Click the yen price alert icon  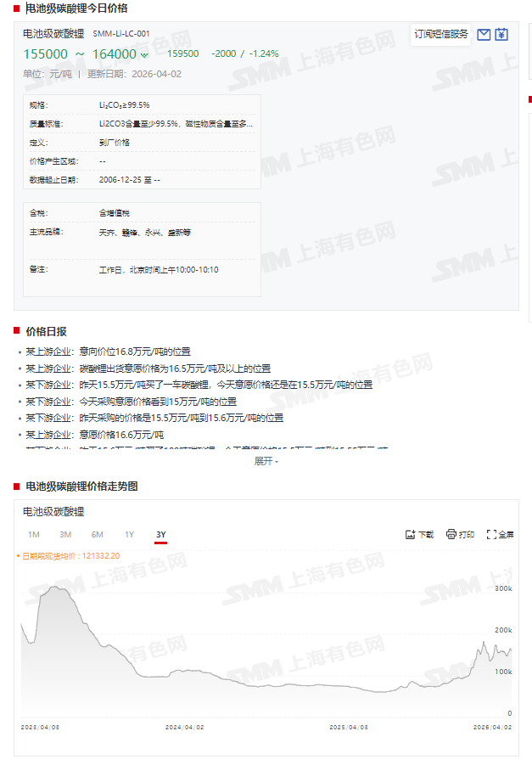point(501,35)
